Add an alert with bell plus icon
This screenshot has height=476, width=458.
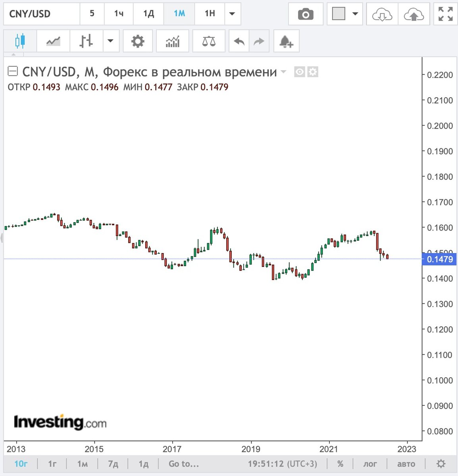[286, 41]
